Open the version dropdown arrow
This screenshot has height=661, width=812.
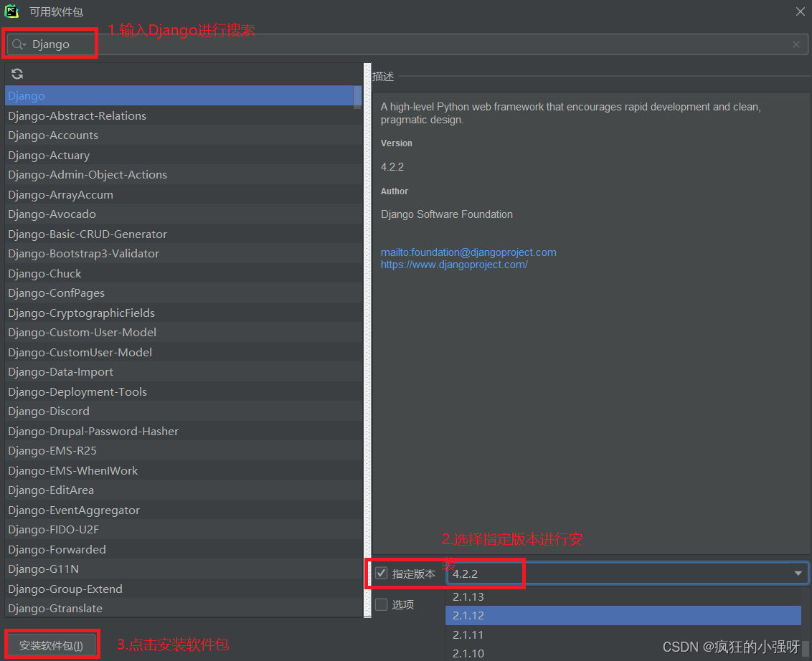point(798,574)
